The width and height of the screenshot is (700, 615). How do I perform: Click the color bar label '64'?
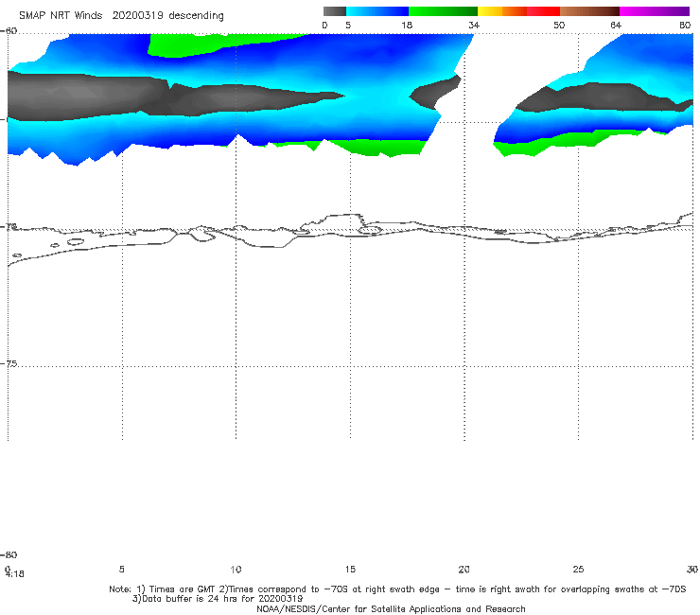(x=616, y=26)
